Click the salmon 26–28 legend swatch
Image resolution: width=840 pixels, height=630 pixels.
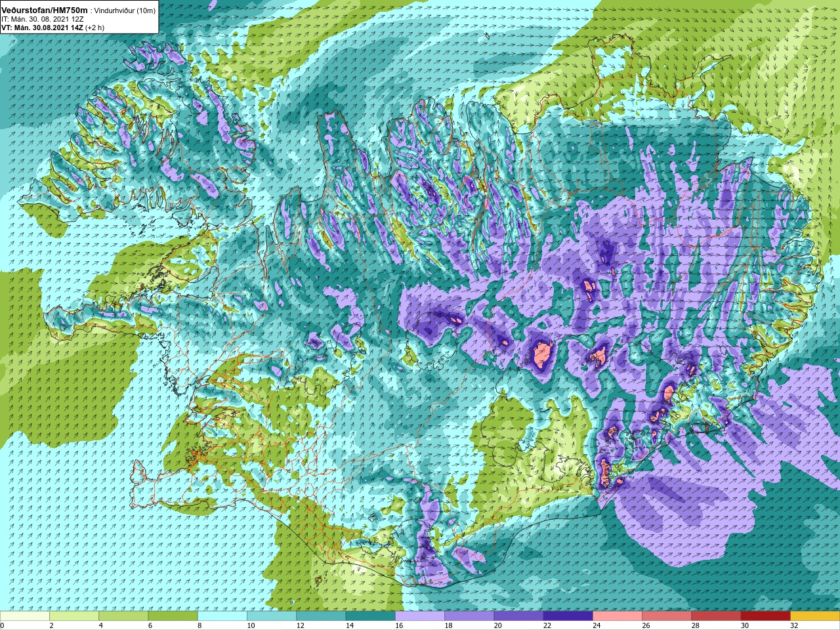(667, 616)
